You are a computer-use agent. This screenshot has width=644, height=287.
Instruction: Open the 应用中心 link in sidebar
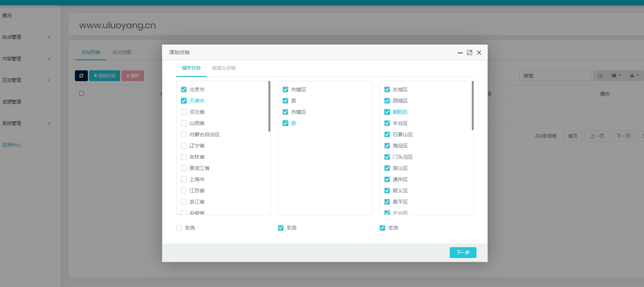12,145
